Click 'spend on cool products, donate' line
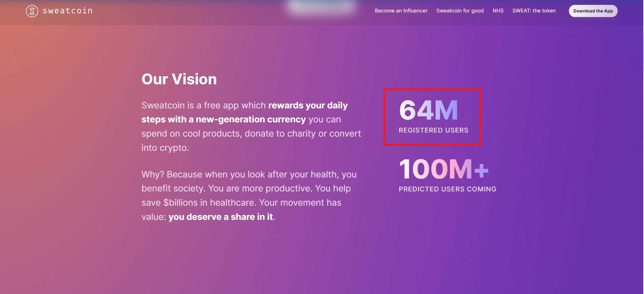Viewport: 644px width, 294px height. 251,134
